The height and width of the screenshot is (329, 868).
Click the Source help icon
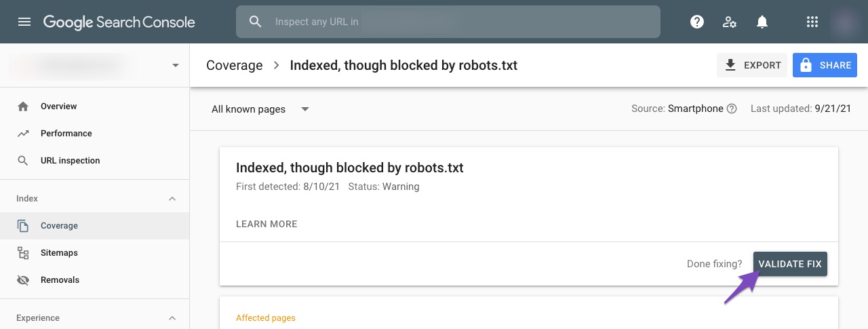[732, 109]
